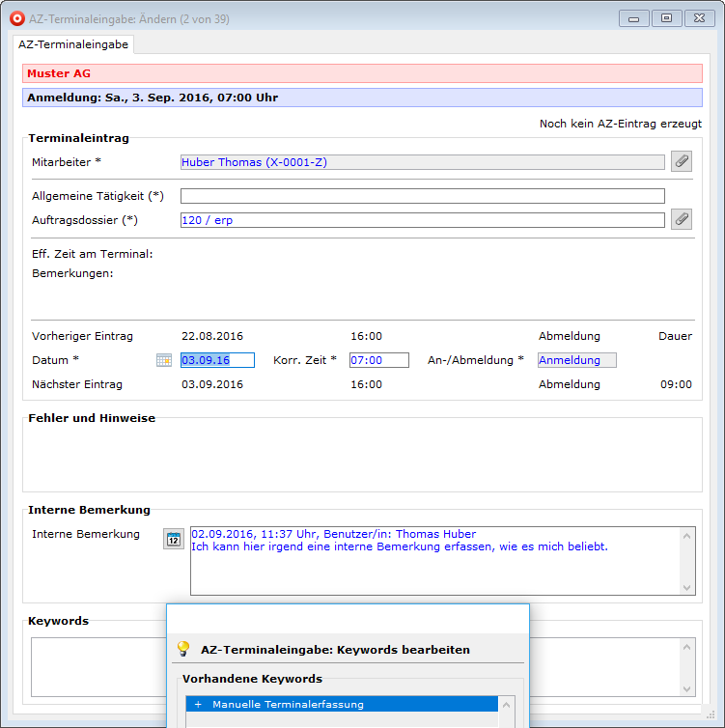Click inside the Interne Bemerkung text area

click(x=434, y=570)
